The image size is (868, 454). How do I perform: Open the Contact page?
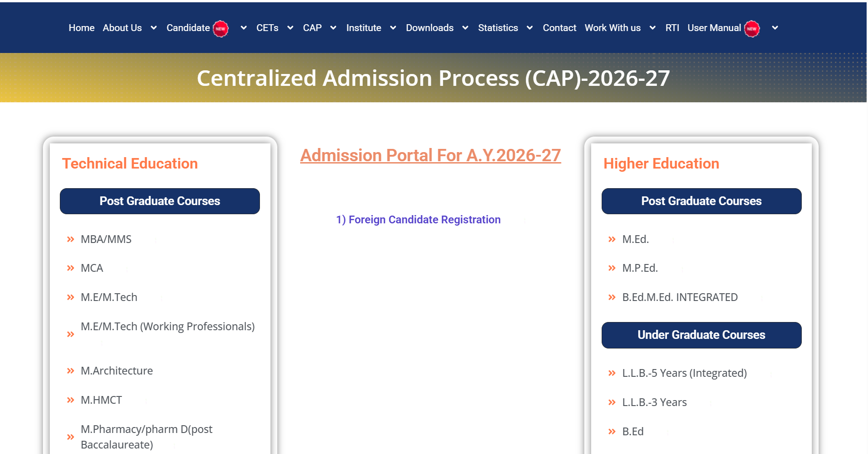point(560,28)
